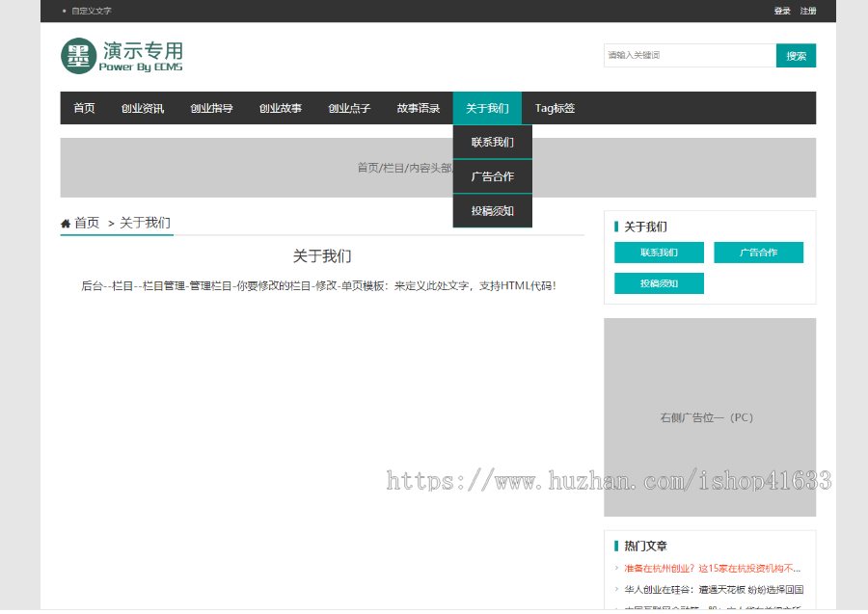Open the Tag标签 navigation item
Screen dimensions: 868x614
click(555, 108)
